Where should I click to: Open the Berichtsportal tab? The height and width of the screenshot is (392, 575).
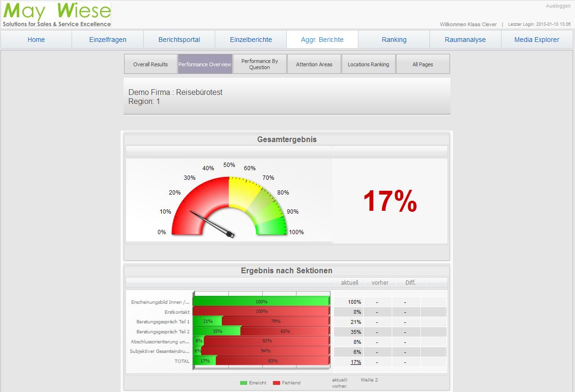point(179,40)
